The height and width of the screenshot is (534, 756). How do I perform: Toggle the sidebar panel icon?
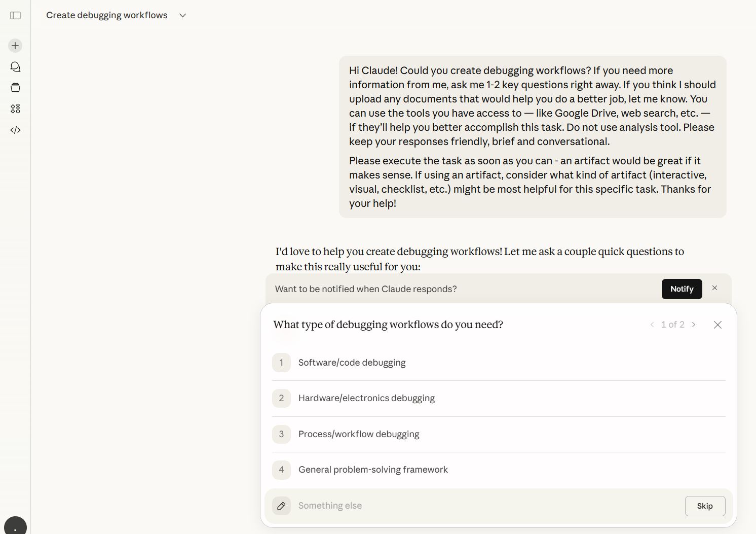(x=16, y=16)
